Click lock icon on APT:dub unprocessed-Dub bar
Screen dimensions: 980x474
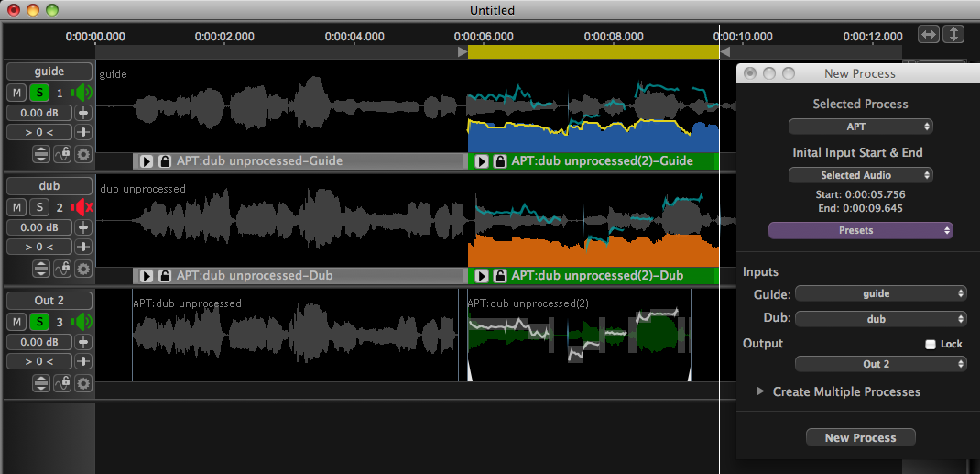(x=165, y=276)
